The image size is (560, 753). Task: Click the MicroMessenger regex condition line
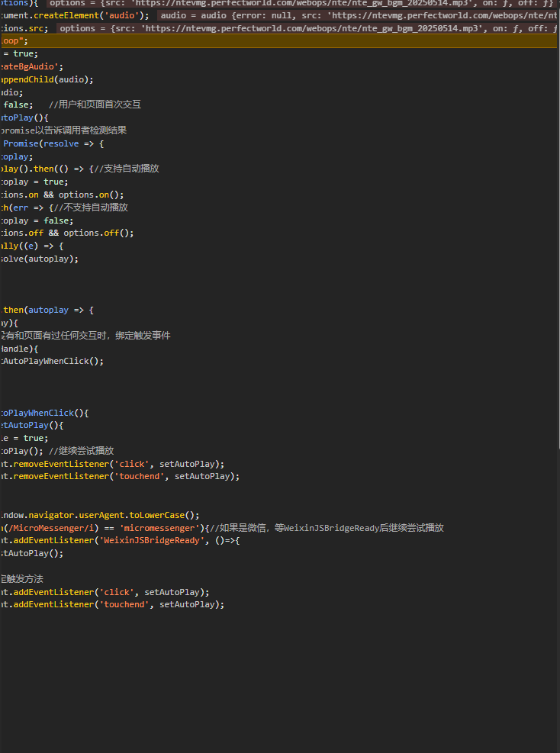[222, 528]
